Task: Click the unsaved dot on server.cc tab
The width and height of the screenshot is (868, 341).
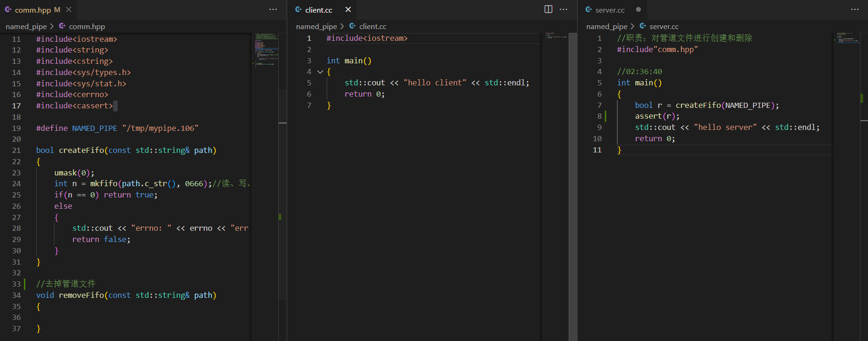Action: (x=638, y=9)
